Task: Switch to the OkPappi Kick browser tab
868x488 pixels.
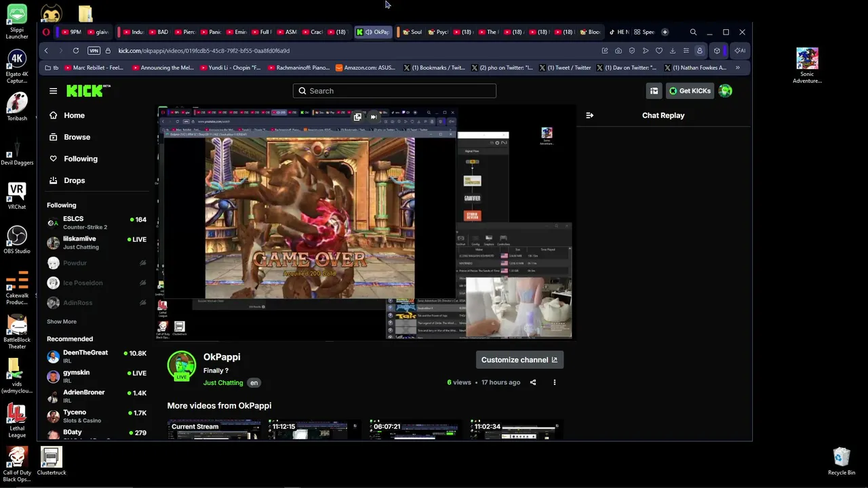Action: pos(373,32)
